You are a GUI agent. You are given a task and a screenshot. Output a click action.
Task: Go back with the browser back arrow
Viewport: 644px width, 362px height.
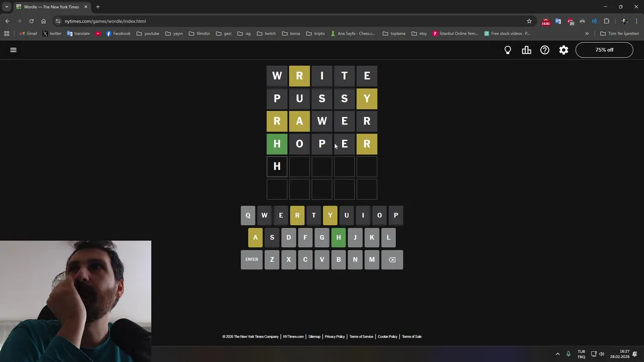(x=8, y=21)
